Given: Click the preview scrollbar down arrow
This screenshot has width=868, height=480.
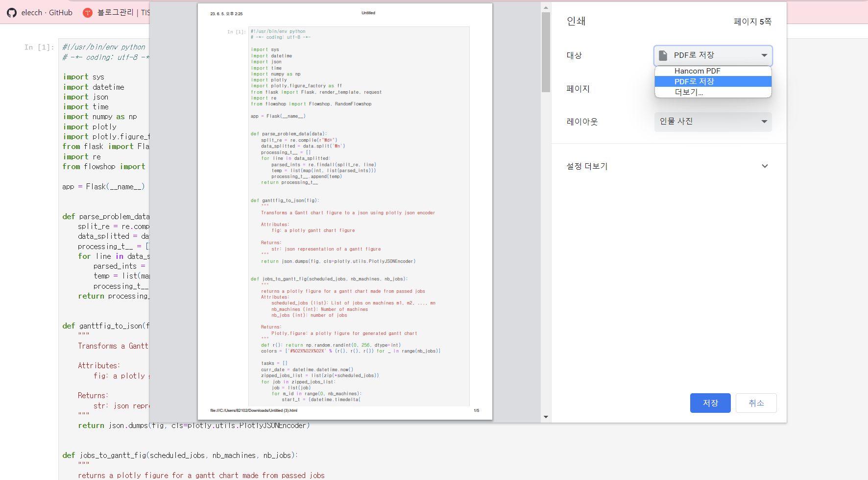Looking at the screenshot, I should pos(546,417).
